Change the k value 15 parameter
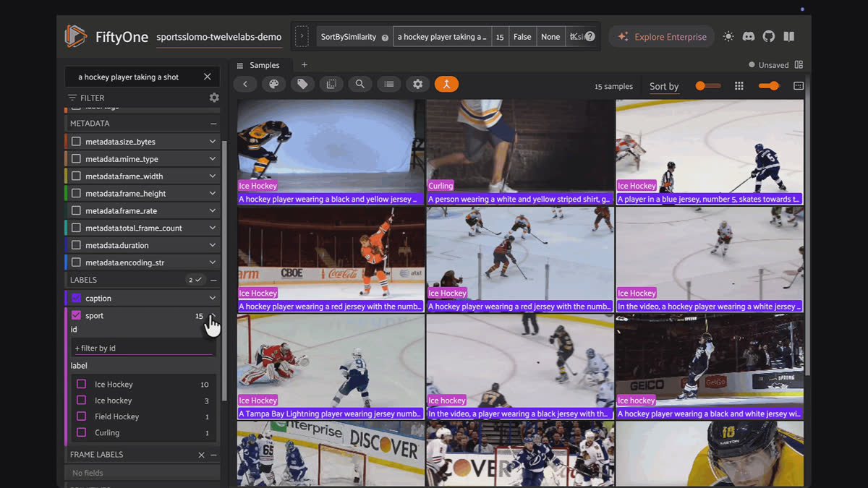 point(500,37)
